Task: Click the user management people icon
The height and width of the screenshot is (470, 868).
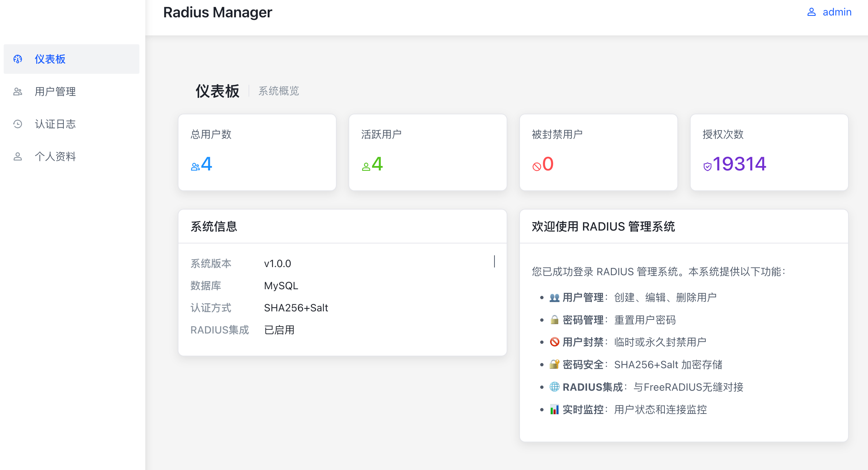Action: tap(18, 91)
